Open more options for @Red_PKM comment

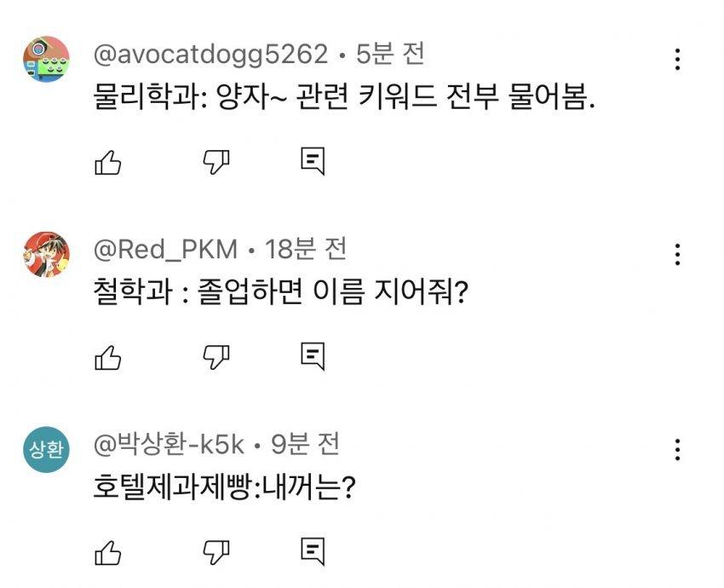677,254
